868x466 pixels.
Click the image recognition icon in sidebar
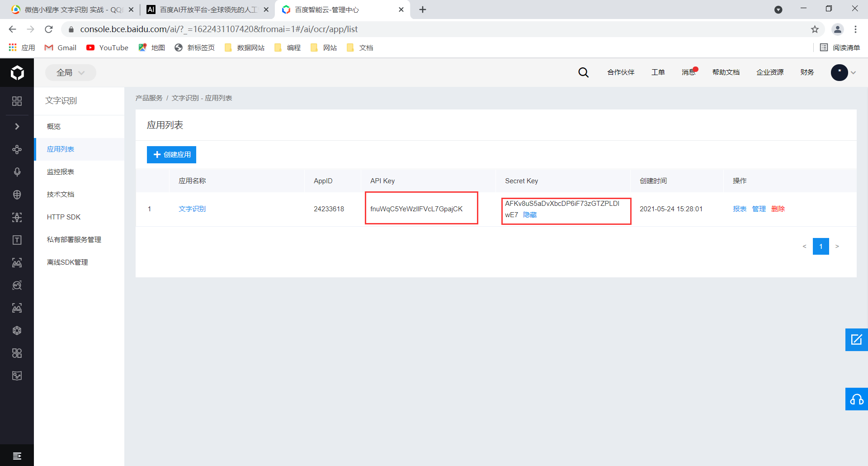tap(17, 262)
